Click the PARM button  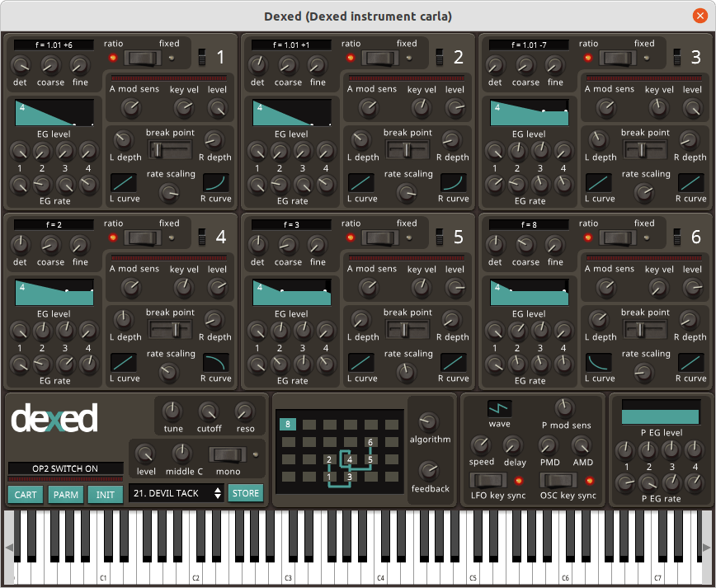tap(66, 495)
